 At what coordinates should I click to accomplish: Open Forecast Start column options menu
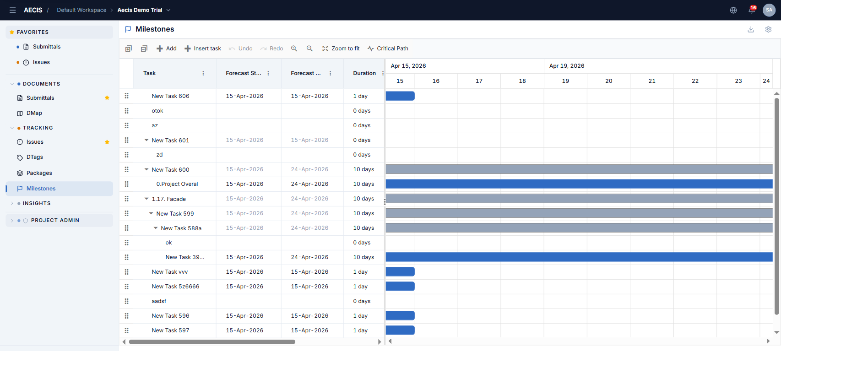[x=268, y=73]
